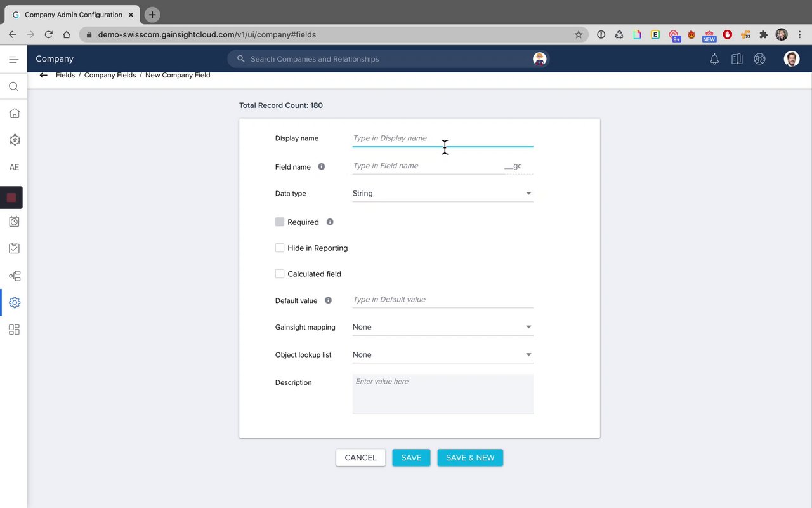Open the hamburger menu in sidebar
This screenshot has width=812, height=508.
[13, 59]
